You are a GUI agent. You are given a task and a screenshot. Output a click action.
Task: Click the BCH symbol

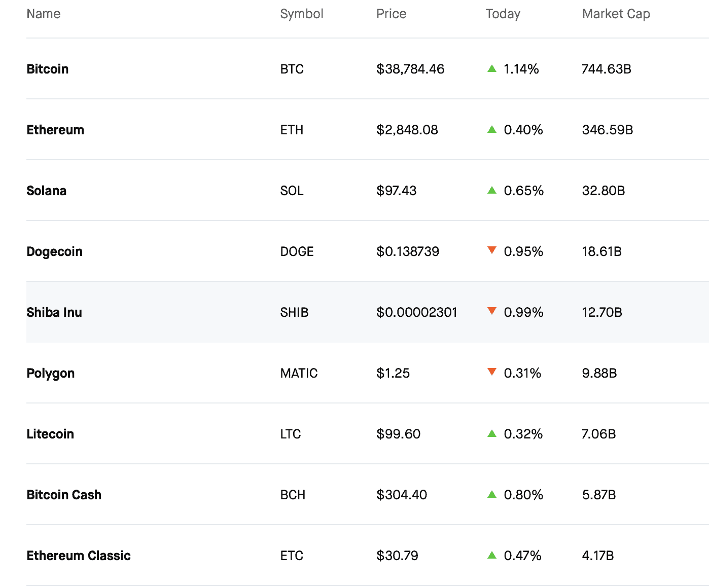coord(293,495)
